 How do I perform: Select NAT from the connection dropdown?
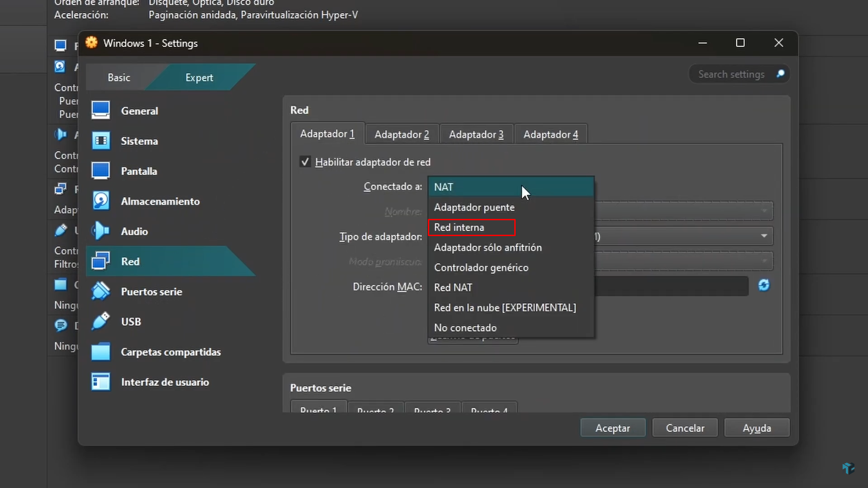coord(444,186)
